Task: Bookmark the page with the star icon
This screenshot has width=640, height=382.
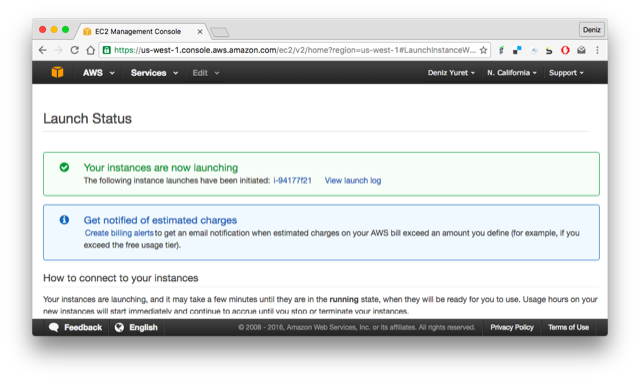Action: click(484, 50)
